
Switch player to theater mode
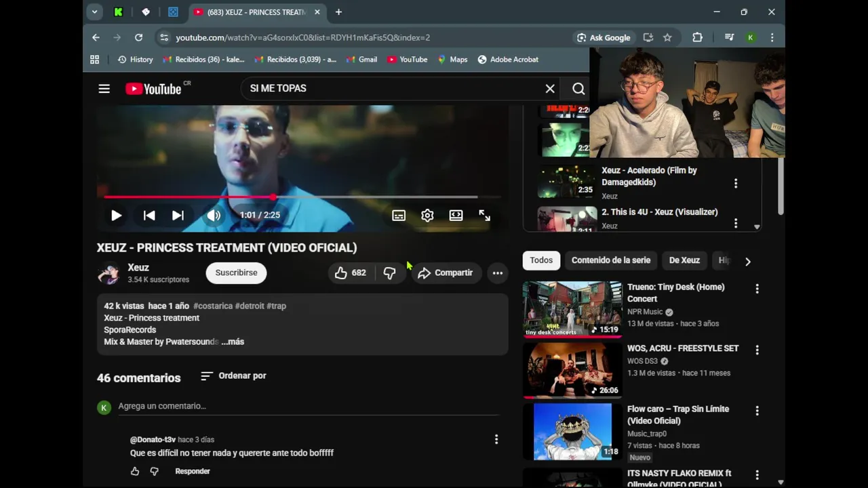(x=456, y=216)
